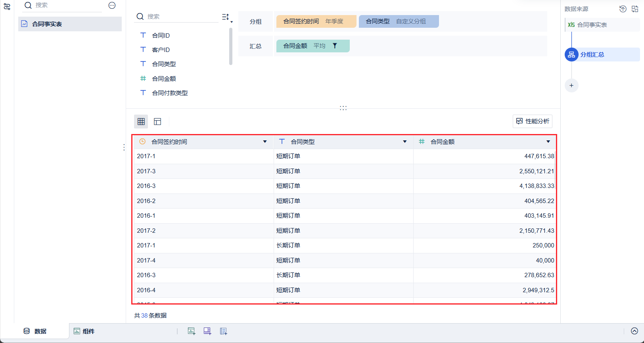
Task: Select the cell 2016-4
Action: (204, 290)
